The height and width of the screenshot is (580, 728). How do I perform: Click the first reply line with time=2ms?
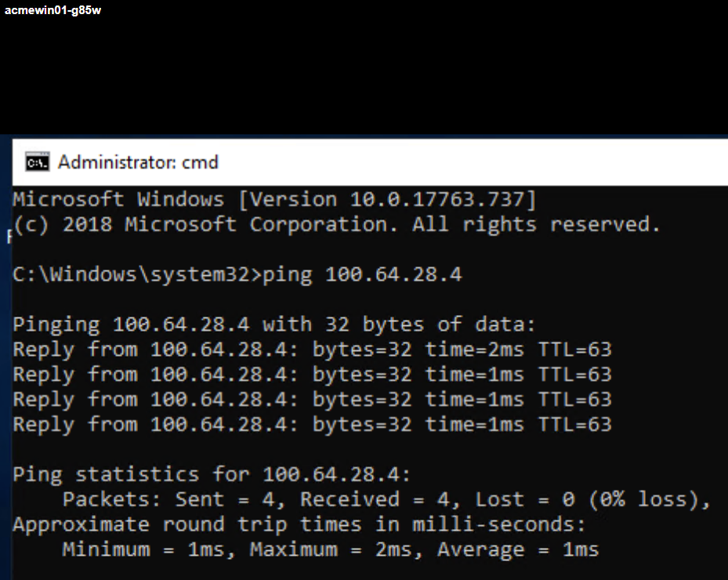(x=312, y=350)
